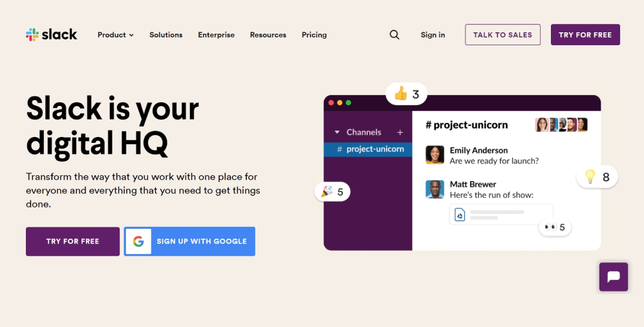Click message "Are we ready for launch?"
644x327 pixels.
[x=494, y=161]
